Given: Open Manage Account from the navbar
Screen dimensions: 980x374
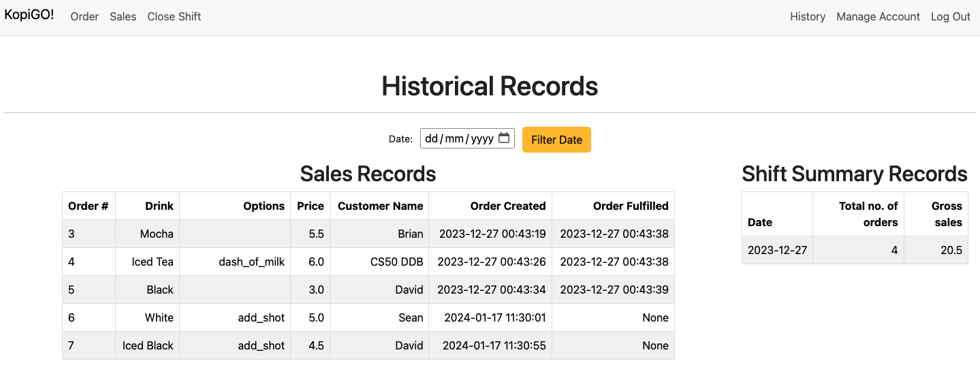Looking at the screenshot, I should point(878,16).
